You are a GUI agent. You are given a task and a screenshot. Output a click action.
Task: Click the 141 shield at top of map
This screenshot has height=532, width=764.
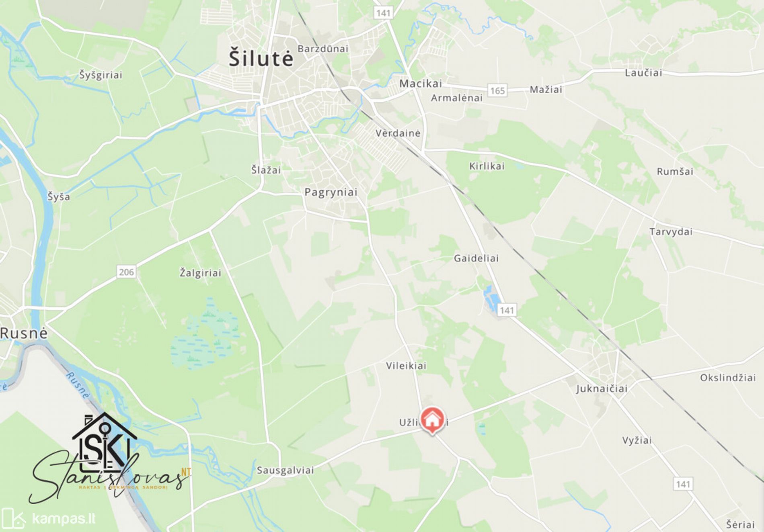pos(383,13)
